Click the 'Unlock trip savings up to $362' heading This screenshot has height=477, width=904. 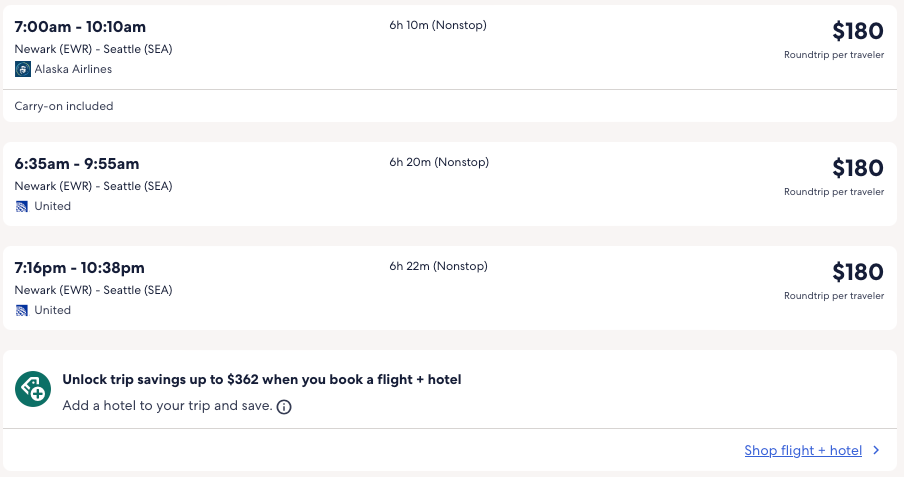[x=261, y=380]
